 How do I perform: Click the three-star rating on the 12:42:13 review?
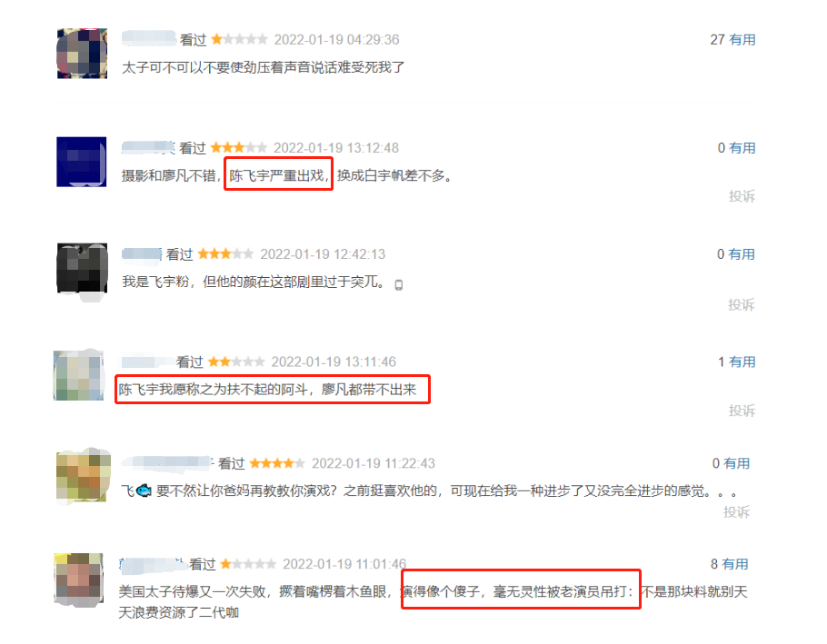coord(225,254)
